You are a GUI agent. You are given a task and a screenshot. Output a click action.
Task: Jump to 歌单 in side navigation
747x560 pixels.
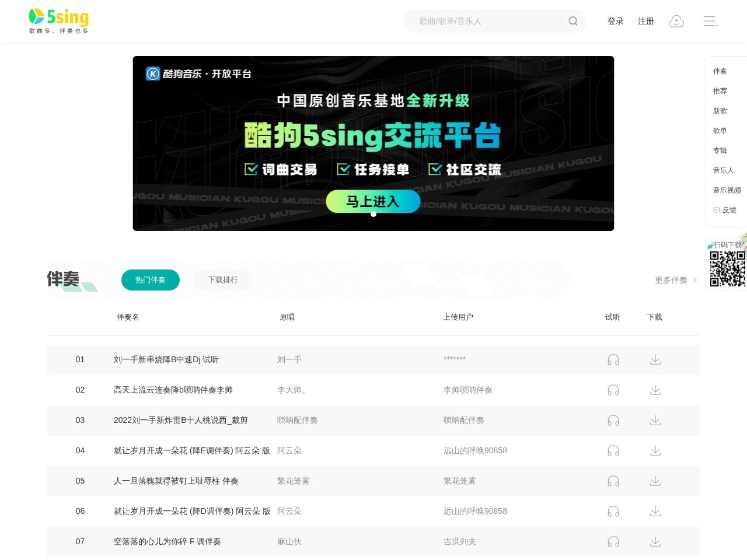coord(720,131)
